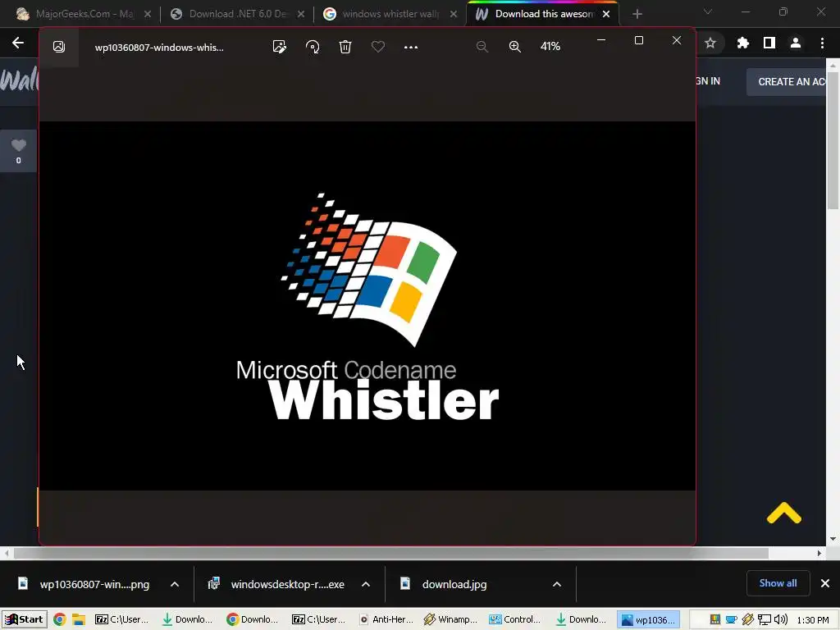Open Chrome extensions puzzle icon

pyautogui.click(x=742, y=43)
